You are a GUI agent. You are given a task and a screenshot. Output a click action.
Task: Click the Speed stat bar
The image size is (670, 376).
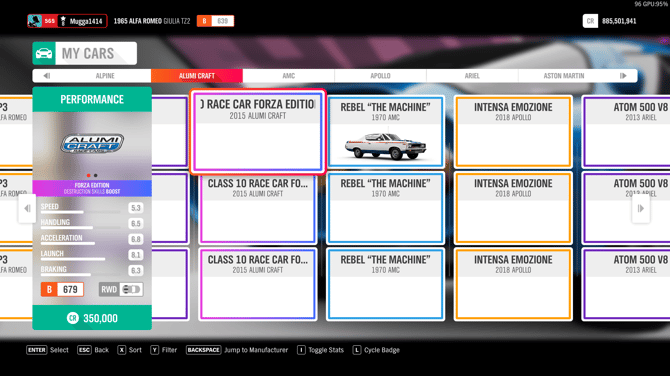click(80, 212)
